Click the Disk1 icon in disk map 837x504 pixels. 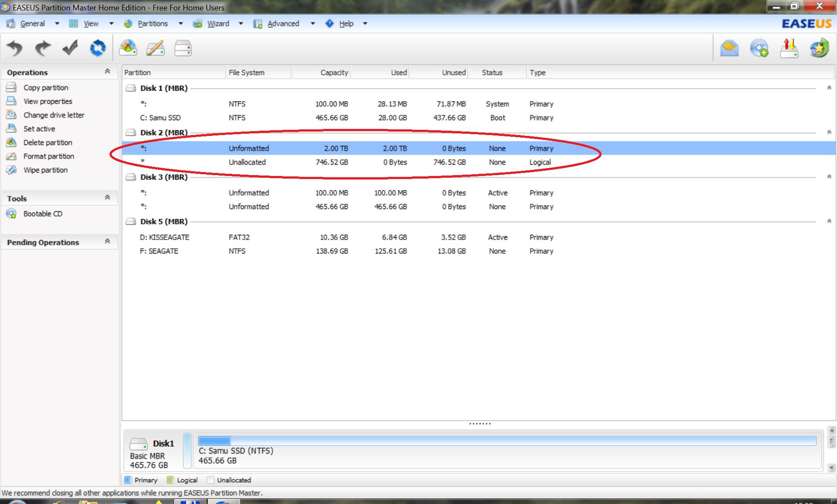[x=139, y=444]
